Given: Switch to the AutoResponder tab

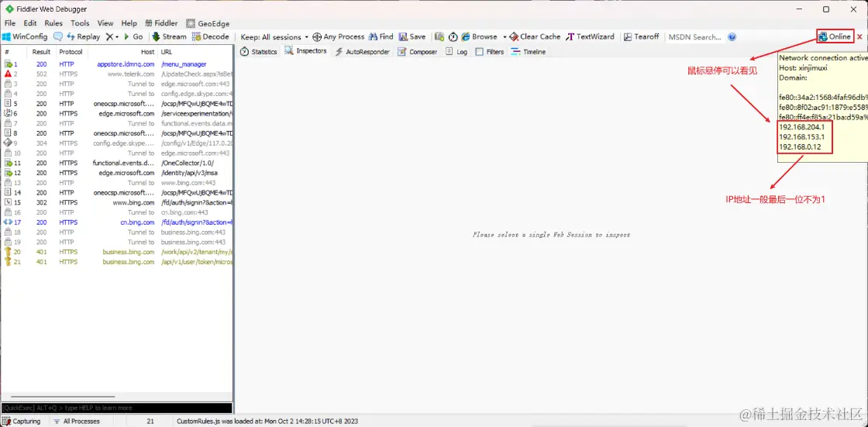Looking at the screenshot, I should click(x=362, y=51).
